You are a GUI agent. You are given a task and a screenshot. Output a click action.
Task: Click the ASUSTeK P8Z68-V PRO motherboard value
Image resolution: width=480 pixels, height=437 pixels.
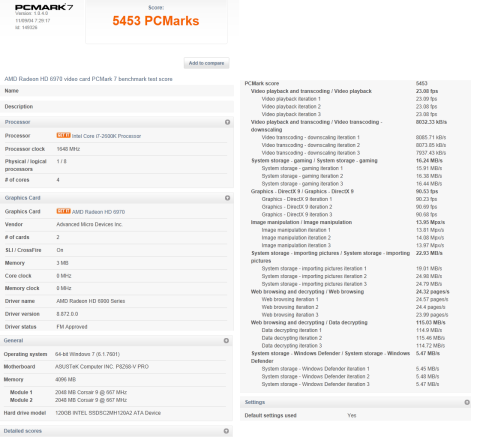[x=102, y=367]
